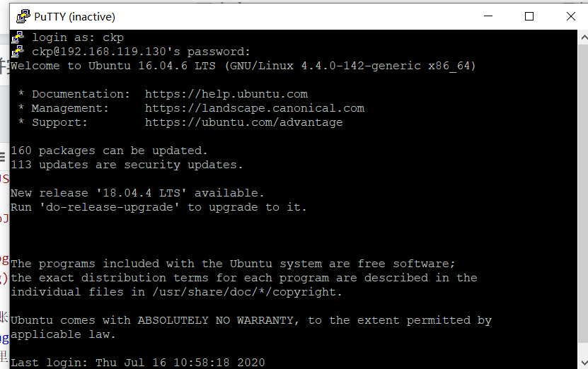588x369 pixels.
Task: Click the "Last login" timestamp line
Action: pos(138,363)
